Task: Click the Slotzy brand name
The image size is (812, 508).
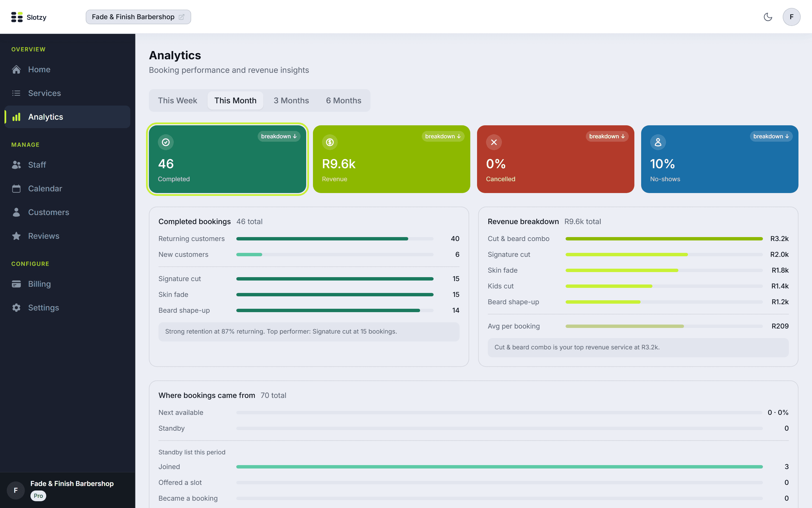Action: coord(37,17)
